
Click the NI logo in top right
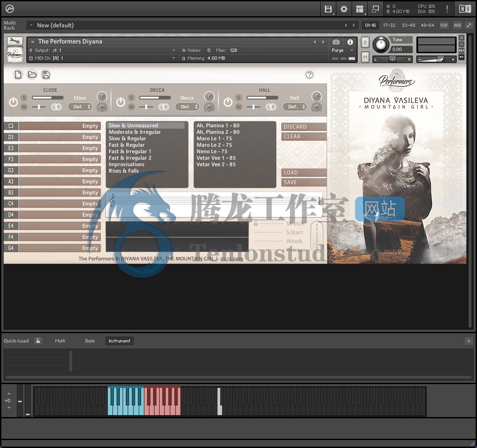point(465,9)
